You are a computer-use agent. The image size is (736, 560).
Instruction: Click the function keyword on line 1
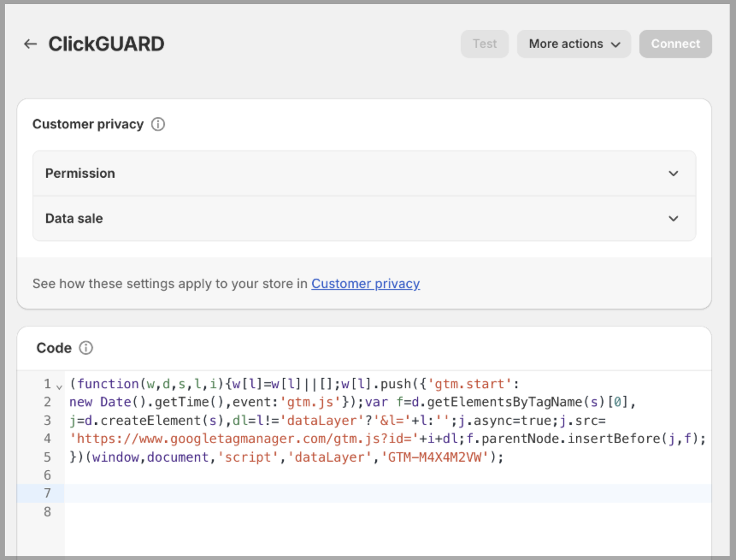(108, 384)
